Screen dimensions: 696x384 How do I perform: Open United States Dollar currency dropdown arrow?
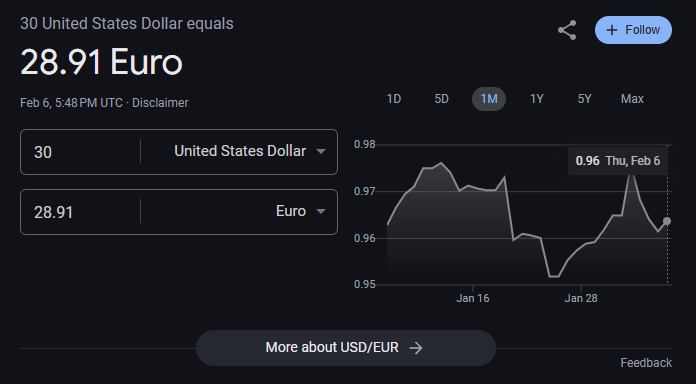(x=320, y=151)
